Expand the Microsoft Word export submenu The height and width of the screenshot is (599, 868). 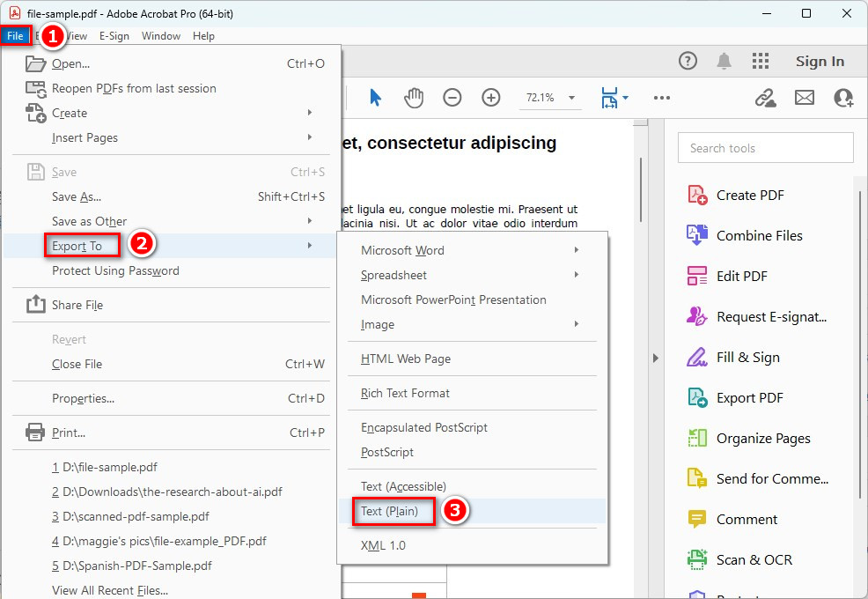point(402,249)
